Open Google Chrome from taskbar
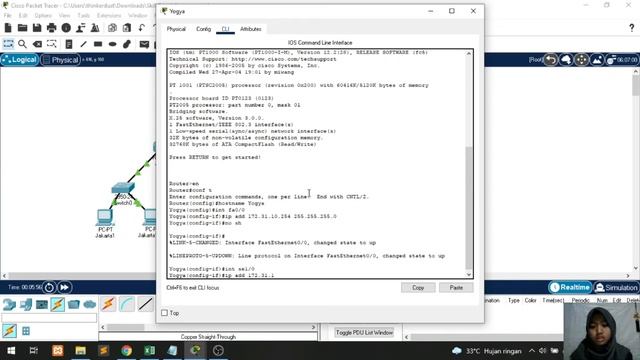This screenshot has width=640, height=360. [x=127, y=351]
